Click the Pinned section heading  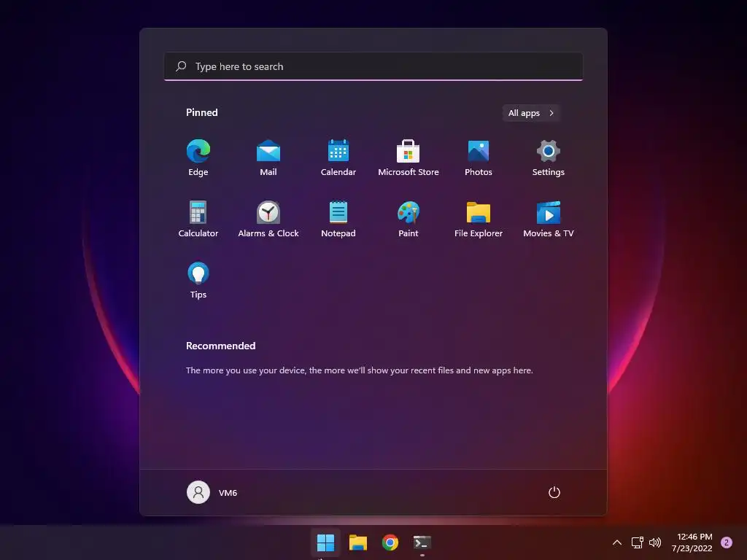coord(202,112)
